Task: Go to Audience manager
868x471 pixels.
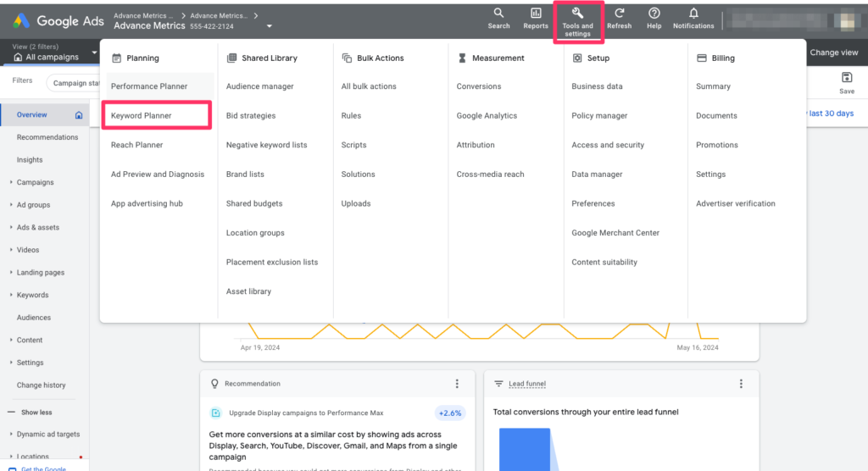Action: click(259, 86)
